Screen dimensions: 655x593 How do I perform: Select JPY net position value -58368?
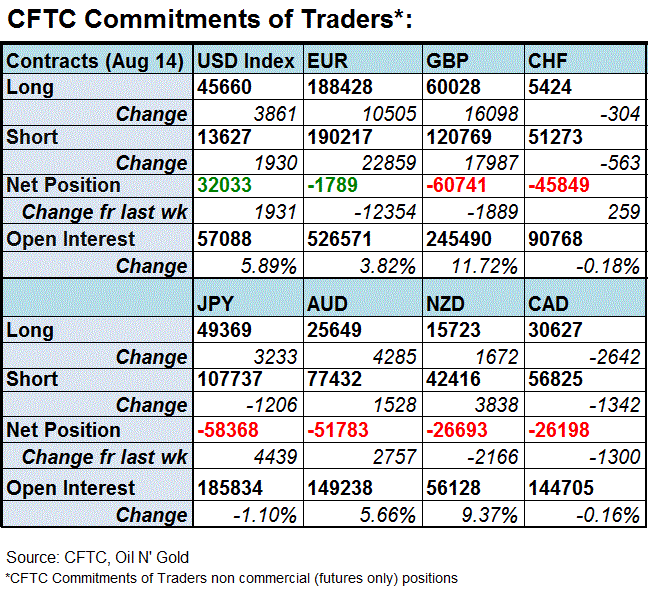(228, 430)
